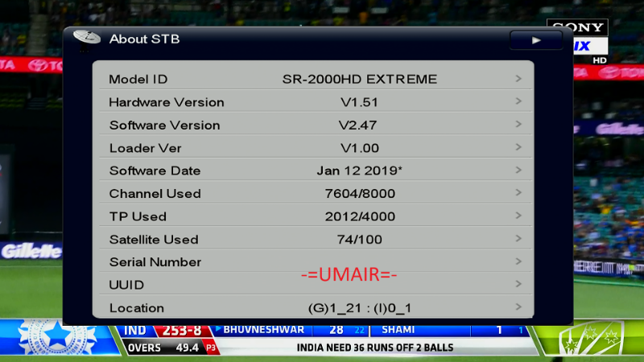
Task: Expand the Hardware Version row arrow
Action: 519,102
